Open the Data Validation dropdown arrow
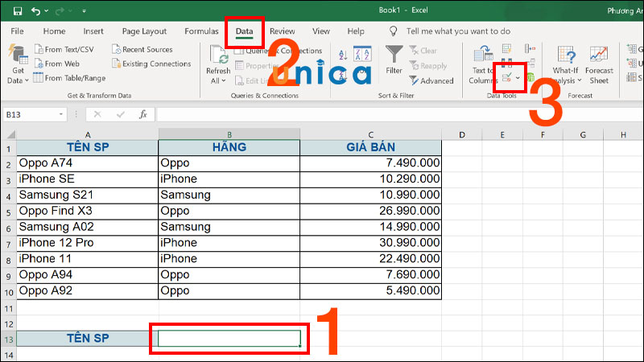The image size is (644, 362). [518, 77]
